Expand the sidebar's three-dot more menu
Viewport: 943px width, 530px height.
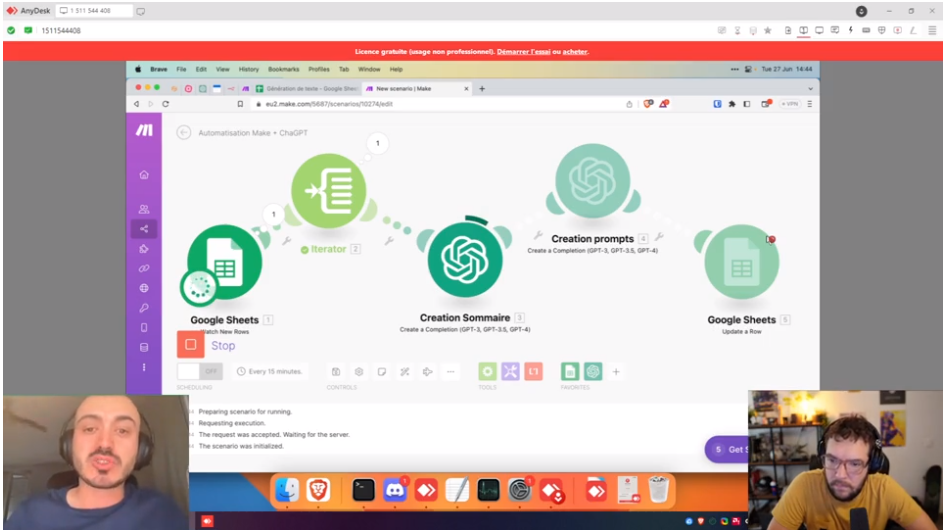144,367
